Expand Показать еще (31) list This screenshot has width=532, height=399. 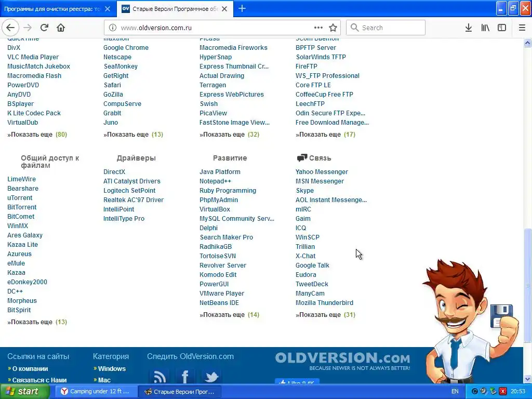(325, 314)
